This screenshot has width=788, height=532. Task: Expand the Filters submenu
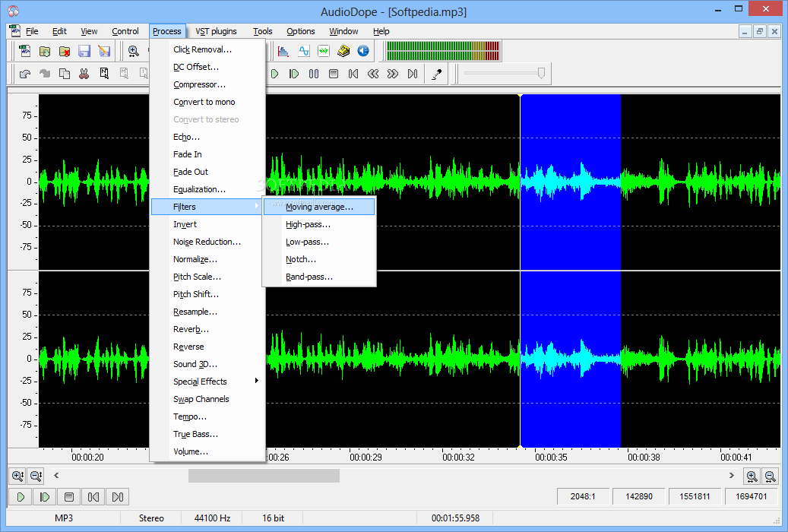pos(207,207)
